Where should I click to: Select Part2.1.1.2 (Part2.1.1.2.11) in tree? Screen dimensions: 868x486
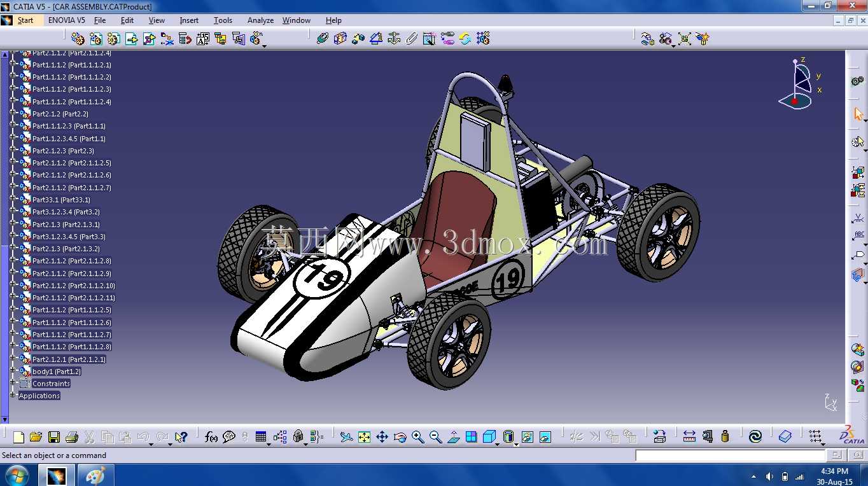pos(74,298)
